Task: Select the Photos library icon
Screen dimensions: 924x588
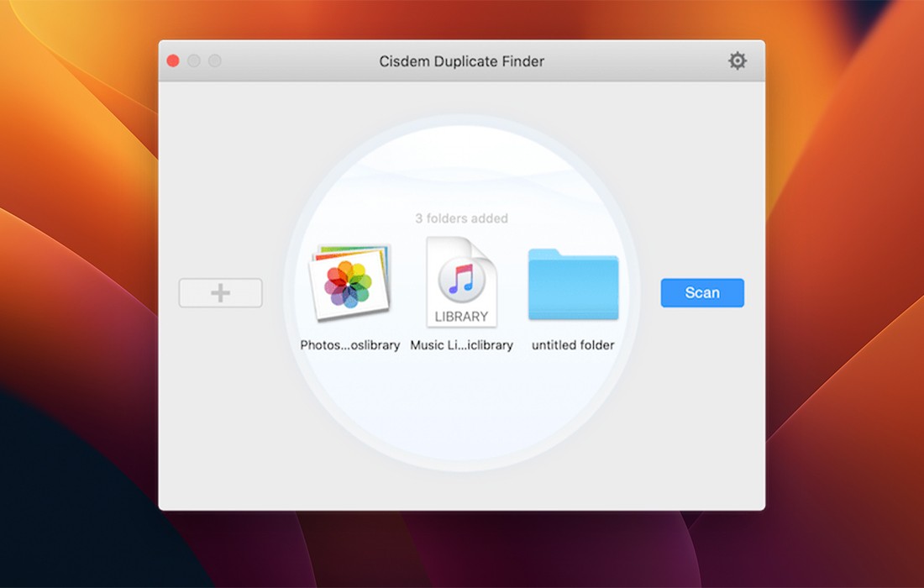Action: coord(349,283)
